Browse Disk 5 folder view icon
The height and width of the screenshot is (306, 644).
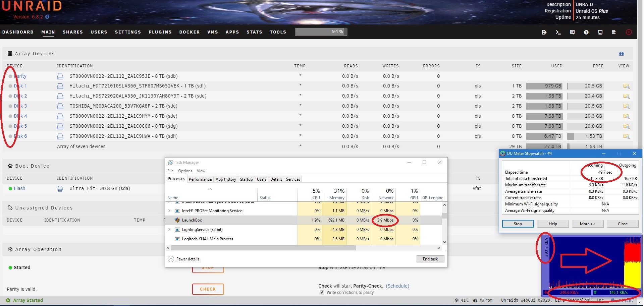tap(626, 126)
